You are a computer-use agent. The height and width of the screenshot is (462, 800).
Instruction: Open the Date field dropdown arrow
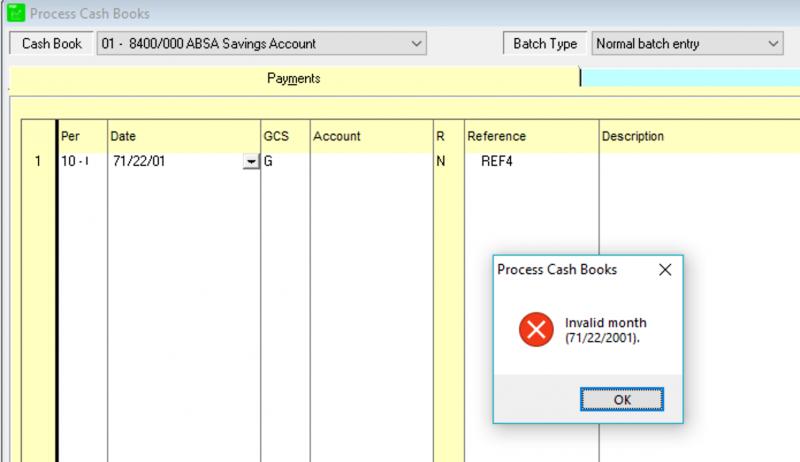(x=251, y=162)
